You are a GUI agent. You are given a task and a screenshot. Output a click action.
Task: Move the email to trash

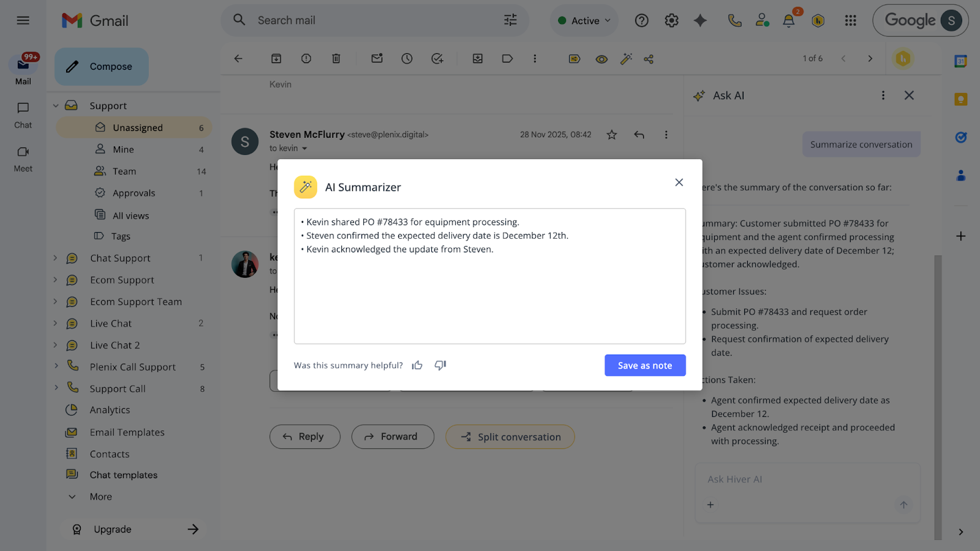336,58
